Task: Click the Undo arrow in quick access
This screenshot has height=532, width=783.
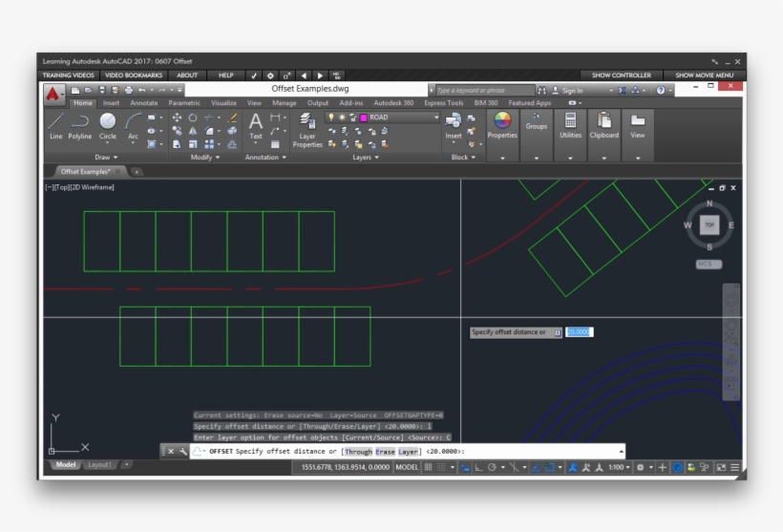Action: click(x=142, y=91)
